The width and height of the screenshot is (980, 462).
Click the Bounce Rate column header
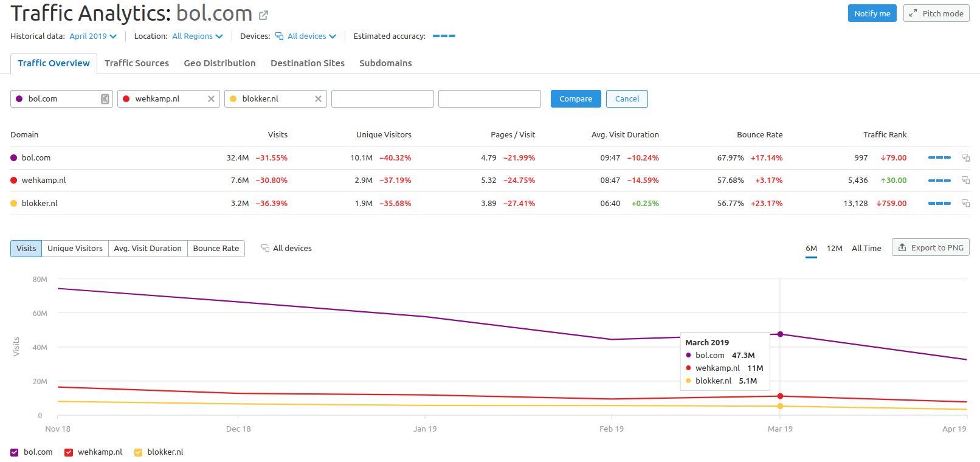pos(760,135)
